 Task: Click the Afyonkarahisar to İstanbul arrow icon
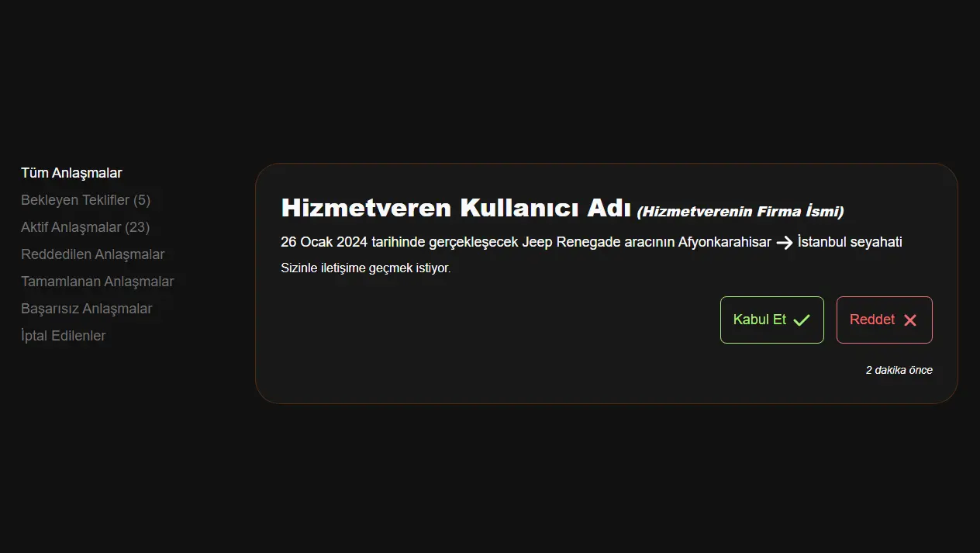(x=785, y=243)
